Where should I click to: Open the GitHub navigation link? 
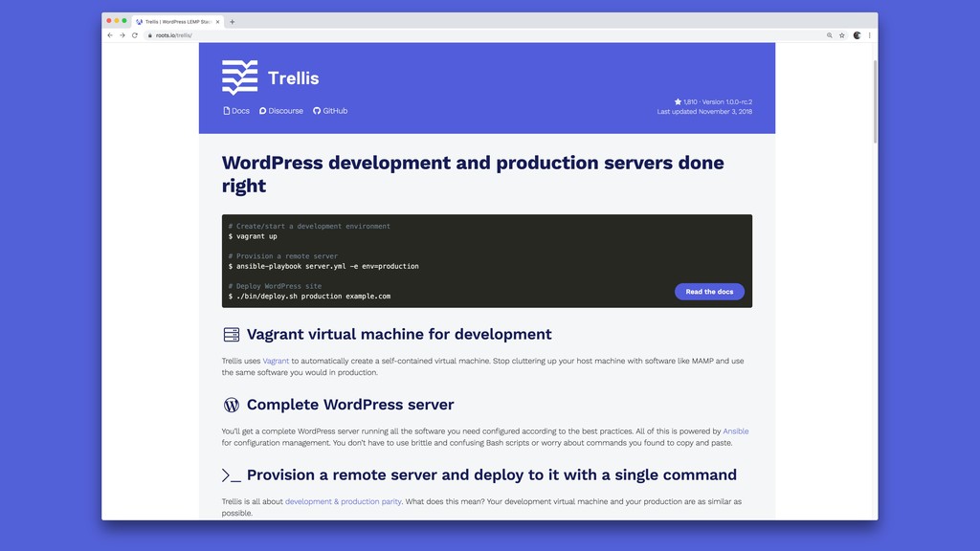pyautogui.click(x=330, y=111)
